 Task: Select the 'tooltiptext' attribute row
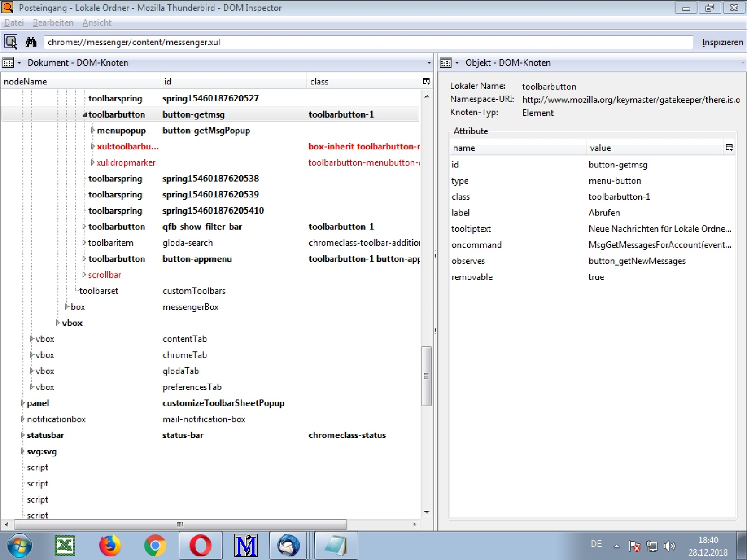point(592,229)
